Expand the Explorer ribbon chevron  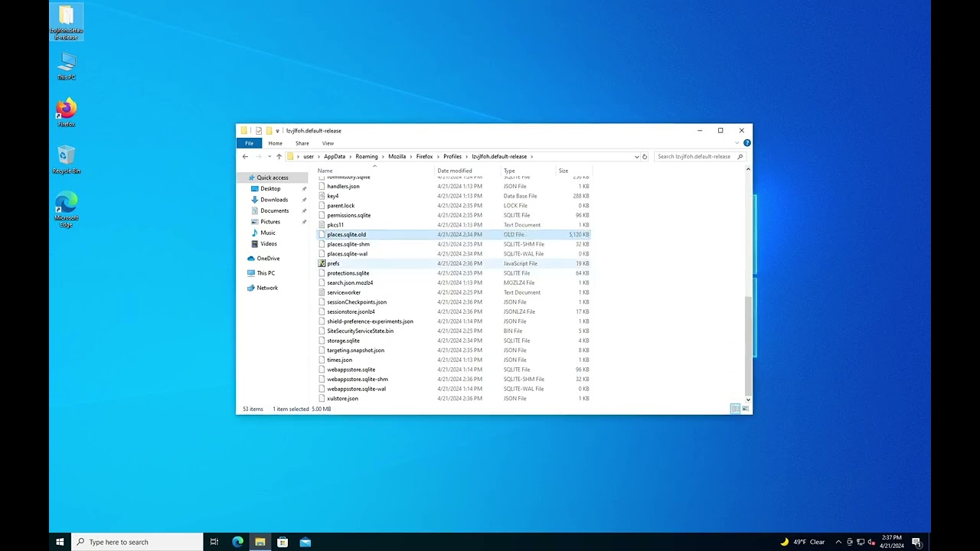tap(738, 143)
